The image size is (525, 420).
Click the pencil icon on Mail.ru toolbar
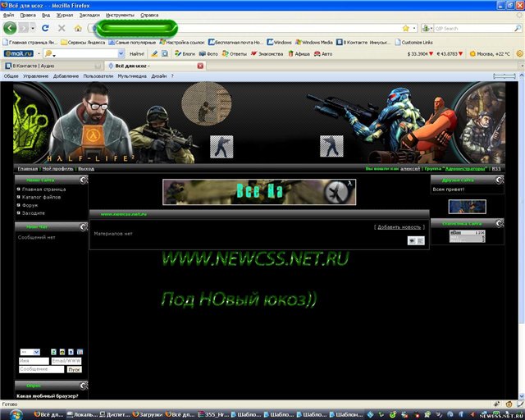[154, 53]
